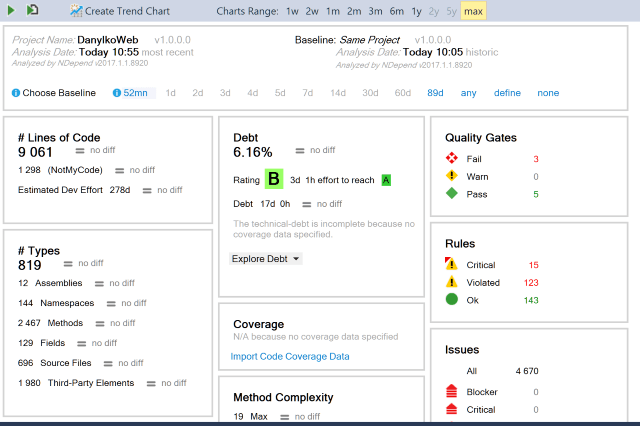Run analysis with green play icon
Viewport: 640px width, 426px height.
pyautogui.click(x=11, y=10)
